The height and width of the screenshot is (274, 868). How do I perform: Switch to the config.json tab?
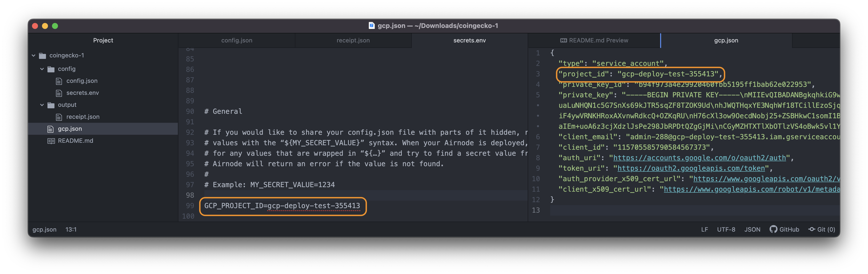(x=237, y=40)
